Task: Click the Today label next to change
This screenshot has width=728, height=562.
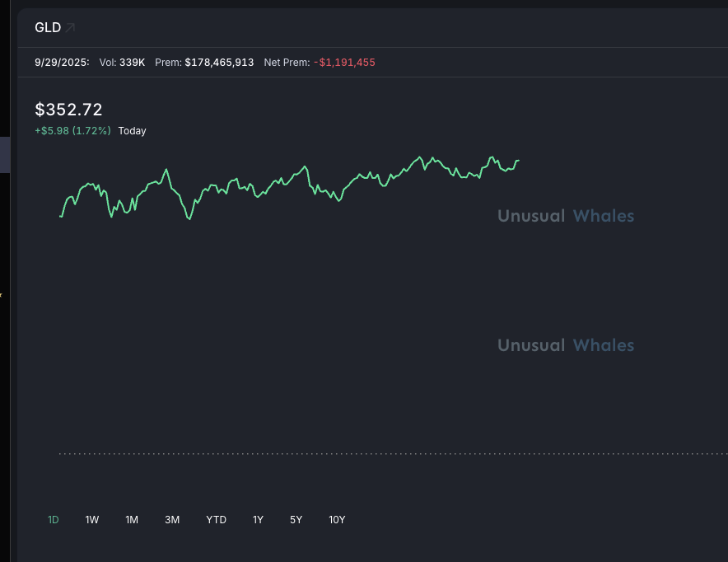Action: (132, 131)
